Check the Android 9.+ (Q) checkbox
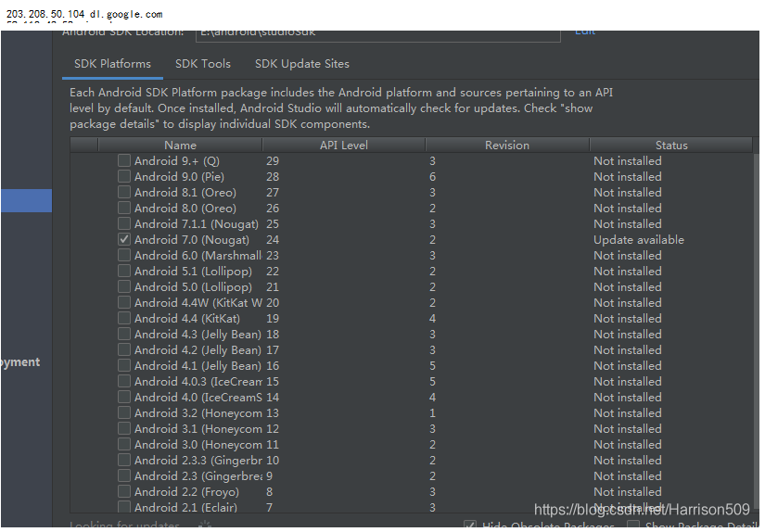The height and width of the screenshot is (532, 765). [x=124, y=161]
